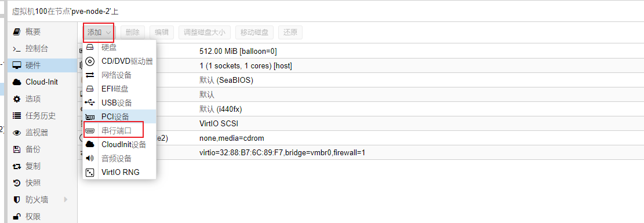Click the 调整磁盘大小 button
This screenshot has width=644, height=223.
[x=204, y=32]
